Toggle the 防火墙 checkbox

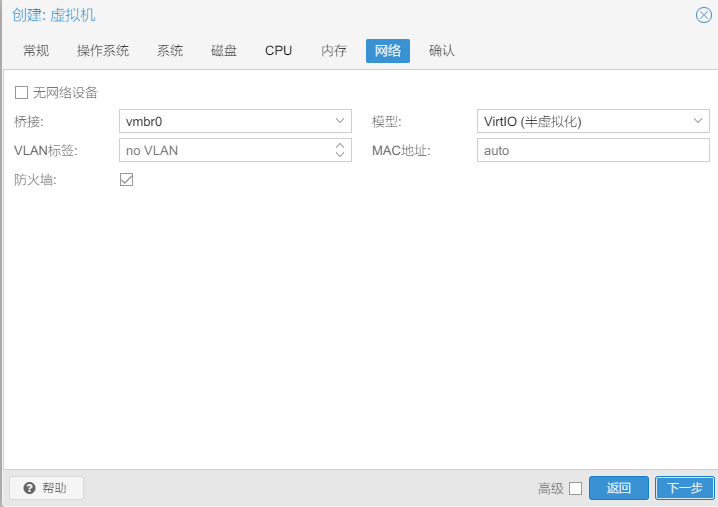(127, 180)
